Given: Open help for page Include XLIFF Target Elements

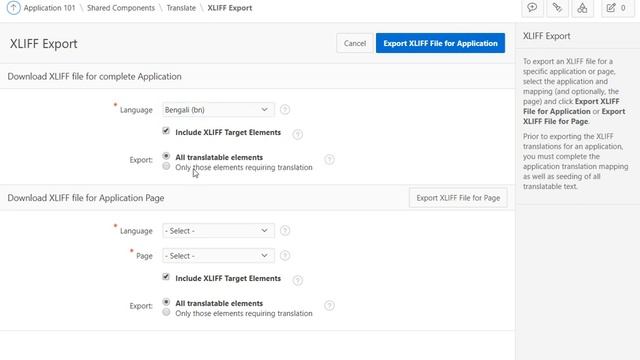Looking at the screenshot, I should tap(298, 280).
